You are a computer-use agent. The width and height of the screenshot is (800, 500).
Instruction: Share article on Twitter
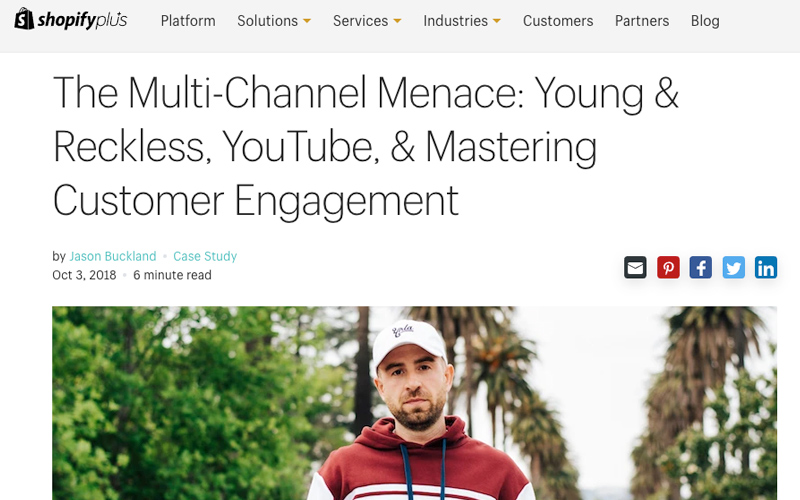click(733, 267)
